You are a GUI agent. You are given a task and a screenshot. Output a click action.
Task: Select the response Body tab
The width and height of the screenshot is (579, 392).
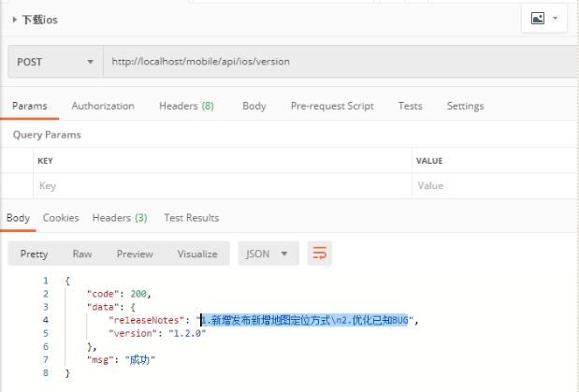pyautogui.click(x=18, y=218)
